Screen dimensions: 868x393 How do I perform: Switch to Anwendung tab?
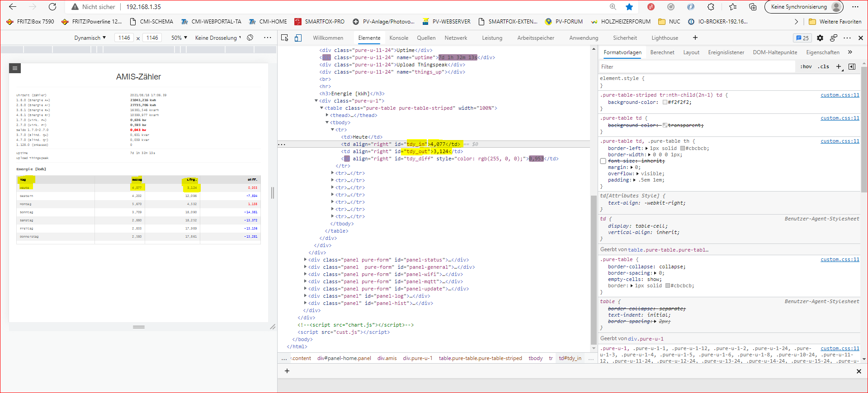[x=584, y=38]
